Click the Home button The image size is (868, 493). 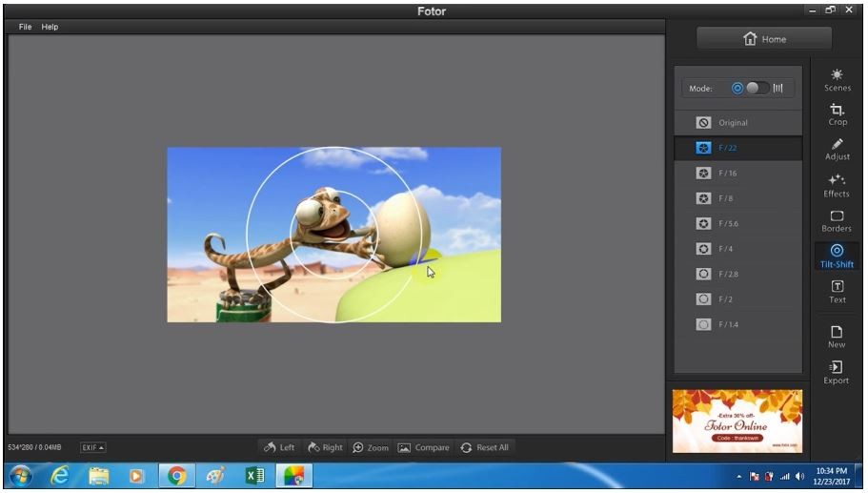coord(763,39)
